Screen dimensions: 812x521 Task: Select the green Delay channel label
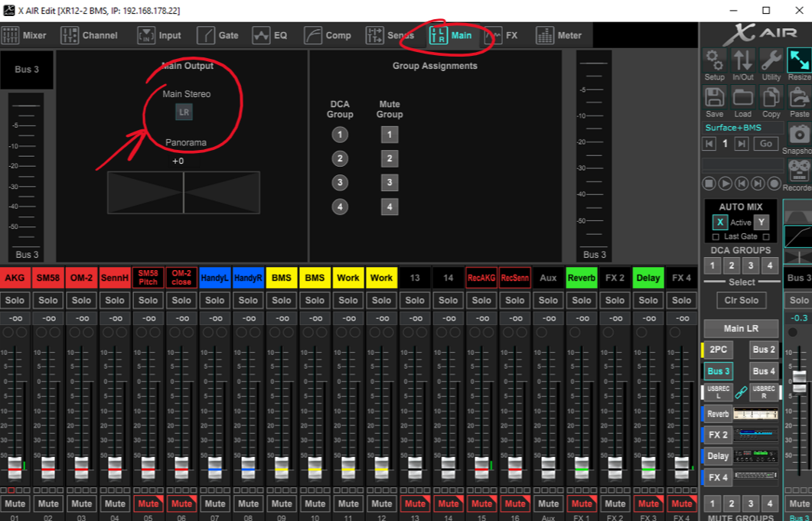pyautogui.click(x=648, y=278)
